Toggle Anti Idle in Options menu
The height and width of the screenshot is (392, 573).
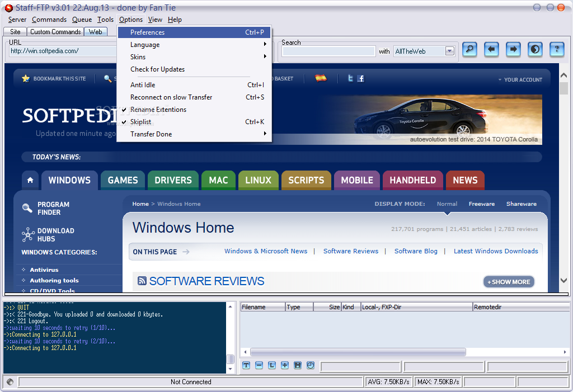click(x=194, y=85)
